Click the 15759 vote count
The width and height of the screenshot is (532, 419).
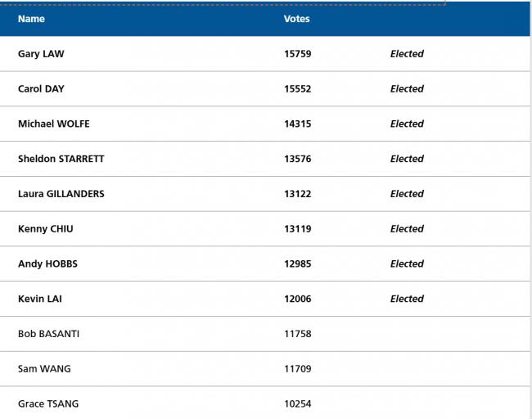[x=298, y=54]
